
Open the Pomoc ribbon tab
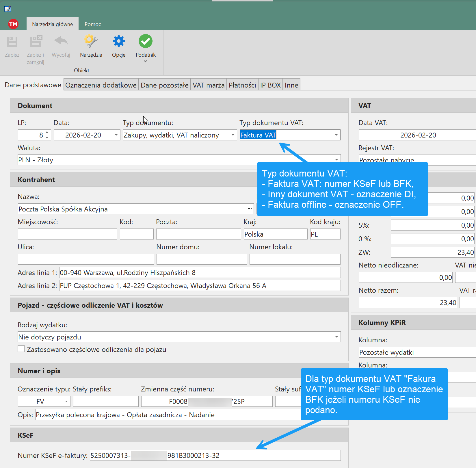coord(93,24)
